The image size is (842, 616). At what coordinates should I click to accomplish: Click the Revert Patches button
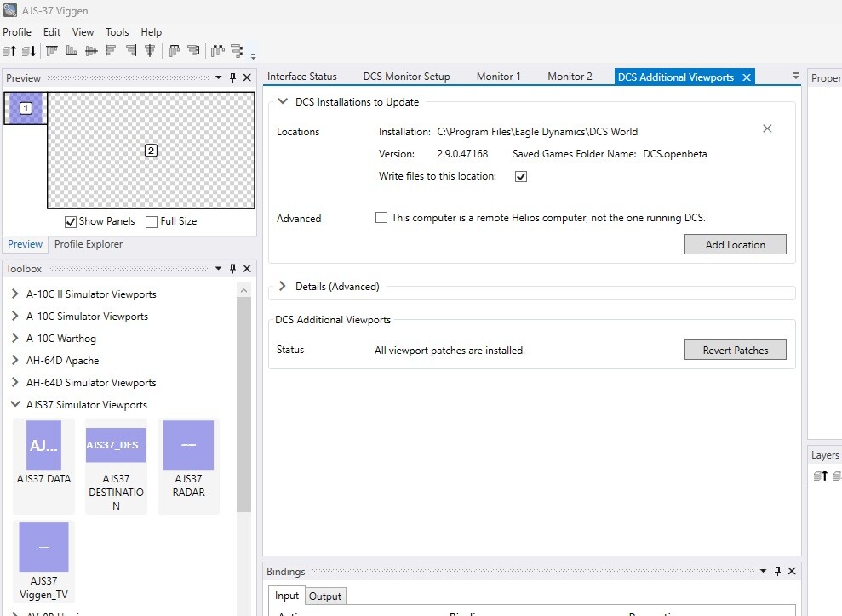coord(735,351)
